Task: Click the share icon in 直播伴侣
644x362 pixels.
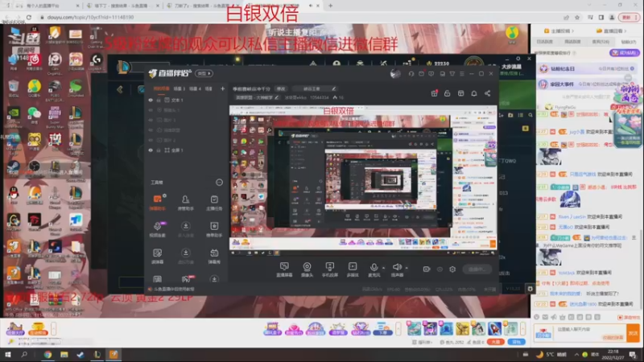Action: pos(488,93)
